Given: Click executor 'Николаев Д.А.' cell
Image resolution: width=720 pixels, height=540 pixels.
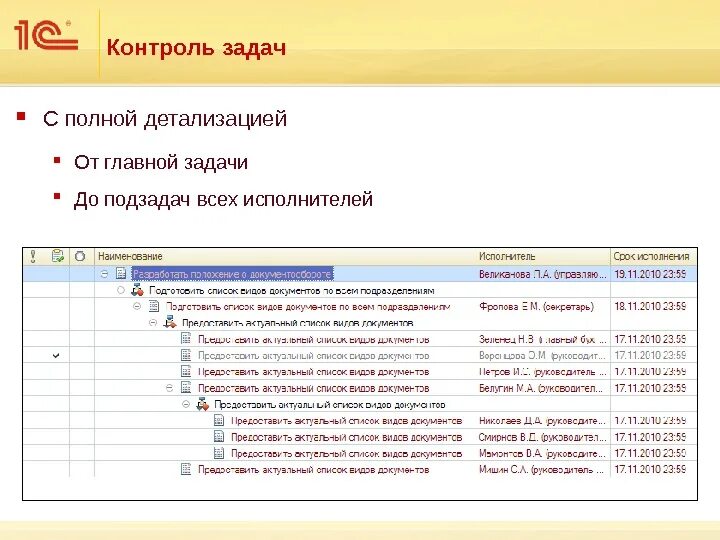Looking at the screenshot, I should 542,421.
